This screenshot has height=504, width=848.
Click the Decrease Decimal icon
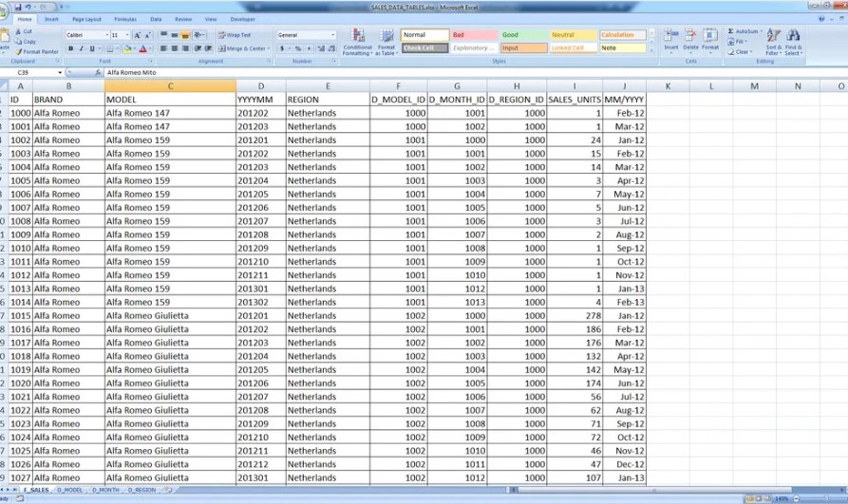(x=331, y=48)
